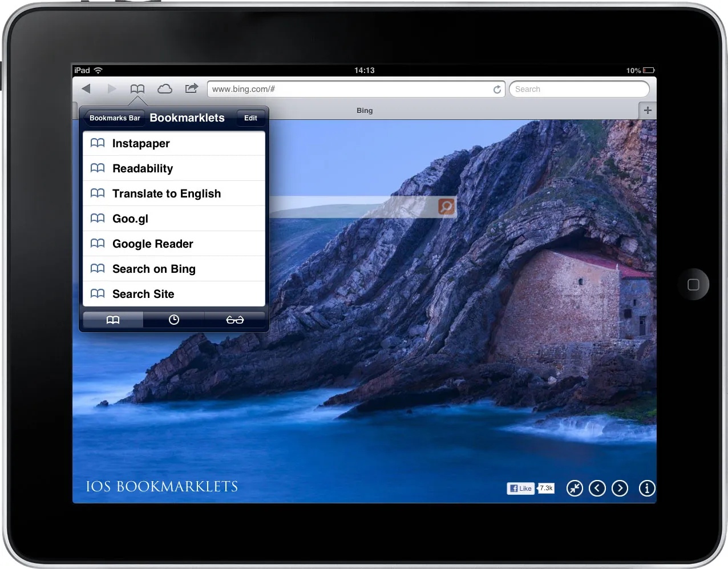Tap the Search field in the browser toolbar
Screen dimensions: 728x569
click(579, 89)
